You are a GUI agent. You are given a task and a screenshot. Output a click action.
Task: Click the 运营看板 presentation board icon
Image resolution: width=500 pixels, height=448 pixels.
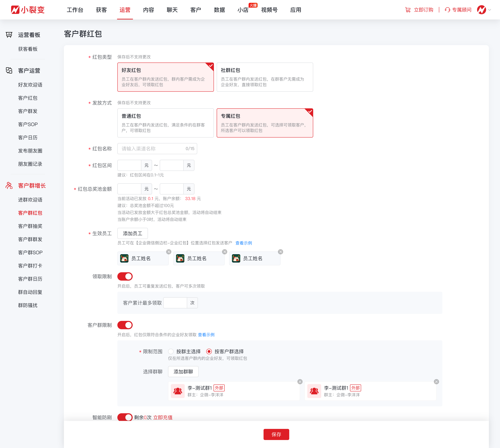9,35
